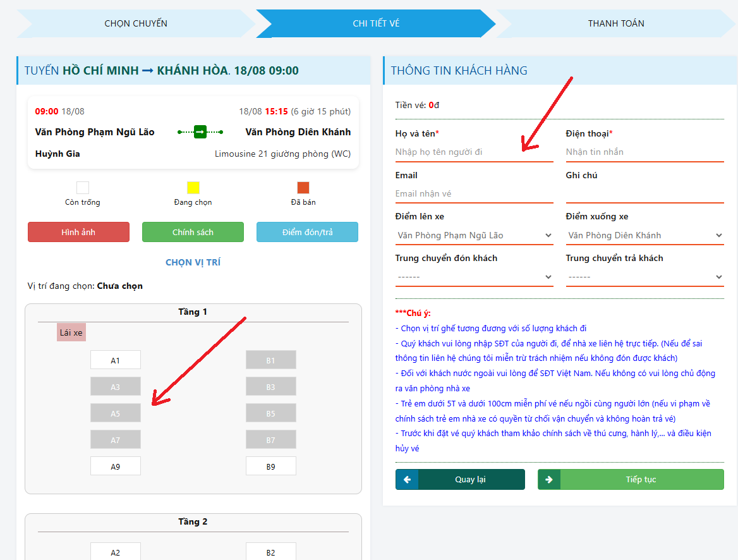Click the Điểm đón/trả button
Viewport: 738px width, 560px height.
(307, 232)
